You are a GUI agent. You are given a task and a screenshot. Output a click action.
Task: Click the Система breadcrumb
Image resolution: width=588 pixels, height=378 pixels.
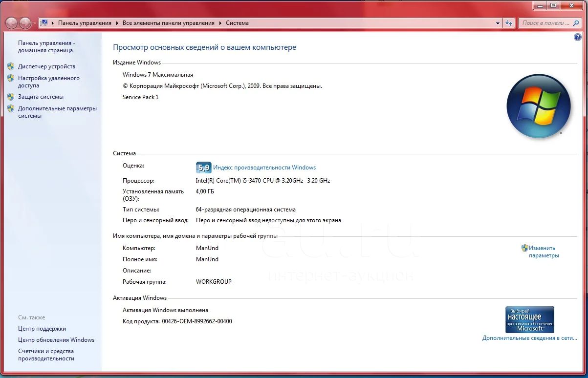[x=237, y=23]
